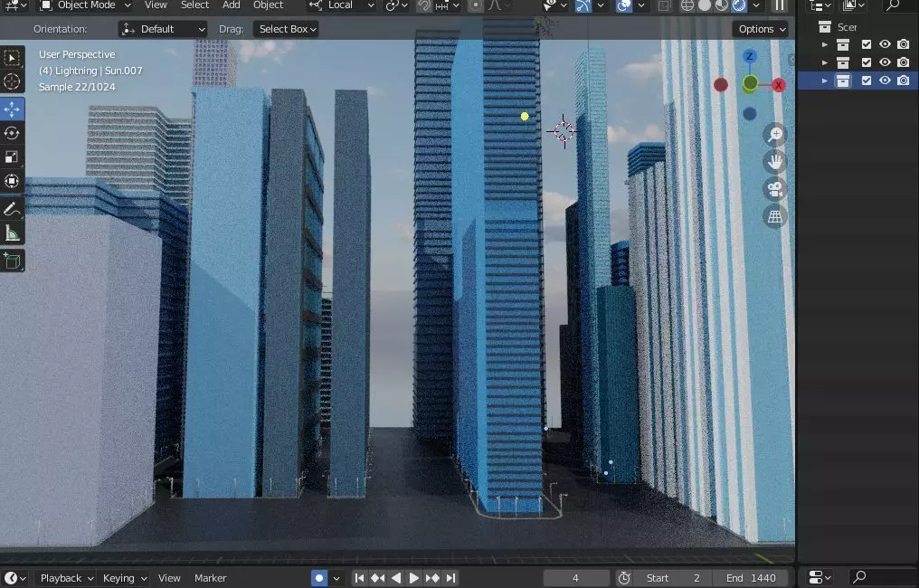
Task: Play the animation forward
Action: coord(413,578)
